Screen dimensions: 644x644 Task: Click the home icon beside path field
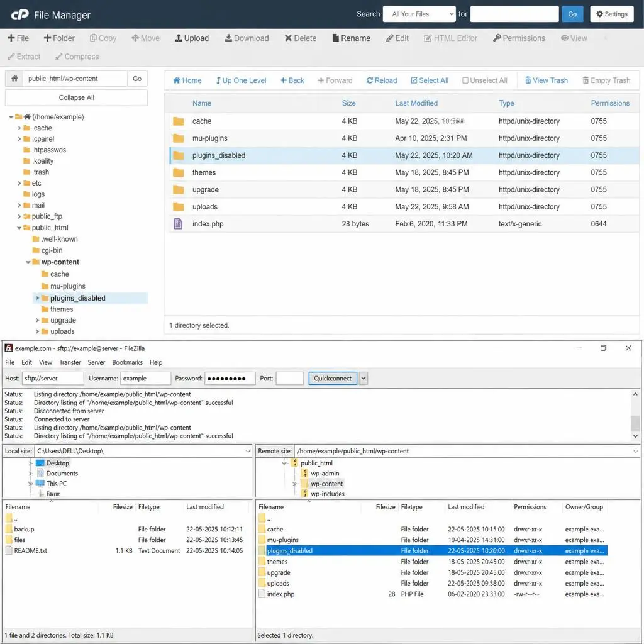pos(14,79)
